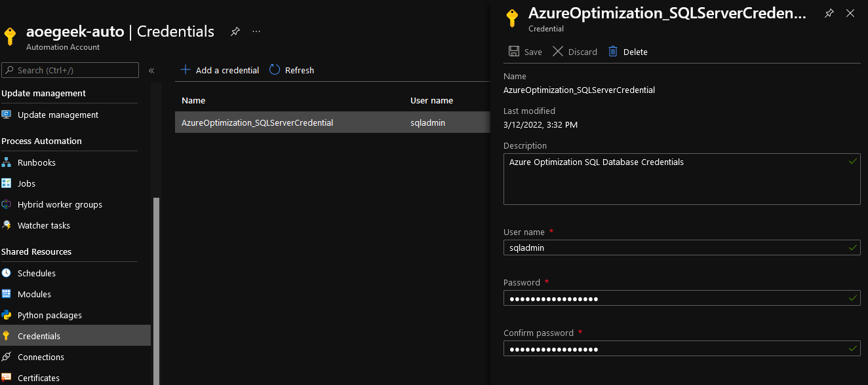Click the Runbooks icon in sidebar

(x=7, y=162)
